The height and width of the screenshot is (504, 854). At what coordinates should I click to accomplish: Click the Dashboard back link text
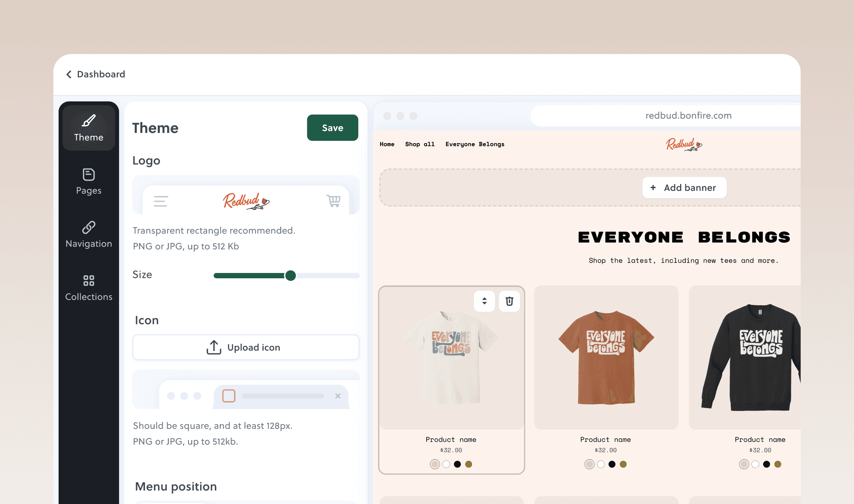(101, 74)
